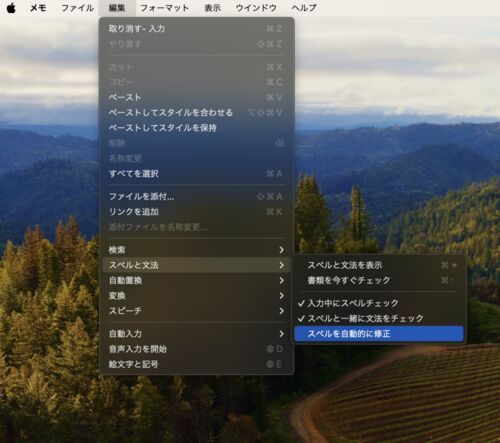
Task: Choose 取り消す - 入力 to undo typing
Action: pyautogui.click(x=196, y=29)
